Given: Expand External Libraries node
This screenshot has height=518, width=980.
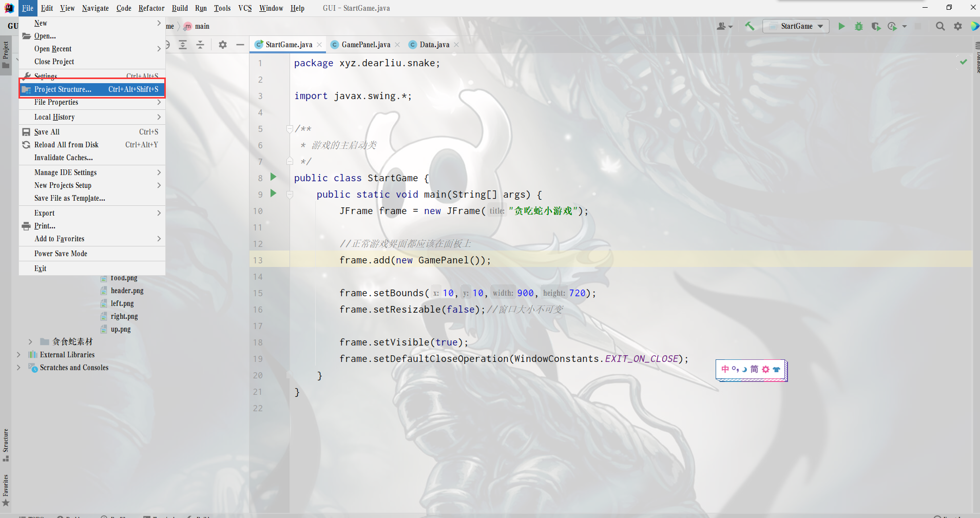Looking at the screenshot, I should pyautogui.click(x=18, y=355).
